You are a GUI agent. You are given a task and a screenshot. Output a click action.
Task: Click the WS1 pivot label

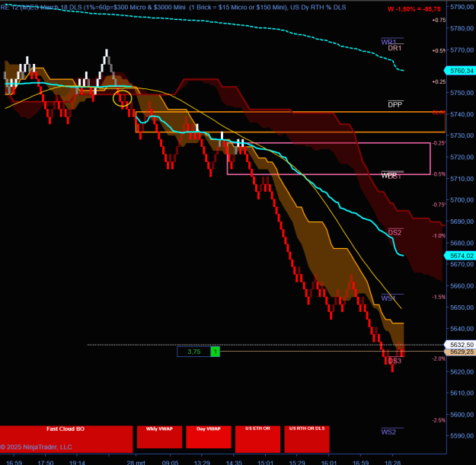[x=388, y=298]
